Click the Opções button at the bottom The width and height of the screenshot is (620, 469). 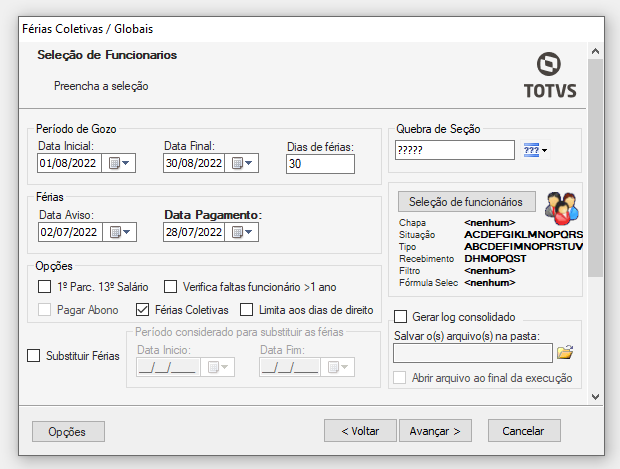(x=68, y=431)
